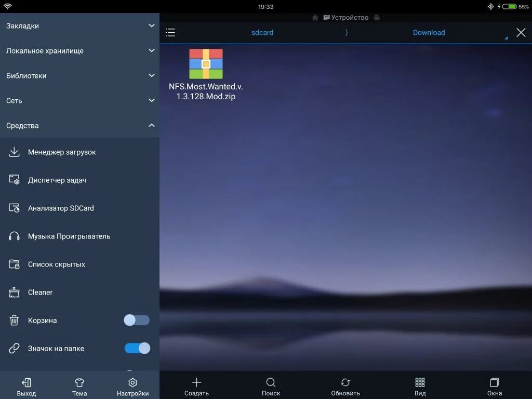This screenshot has height=399, width=532.
Task: Open Настройки settings button
Action: [x=132, y=387]
